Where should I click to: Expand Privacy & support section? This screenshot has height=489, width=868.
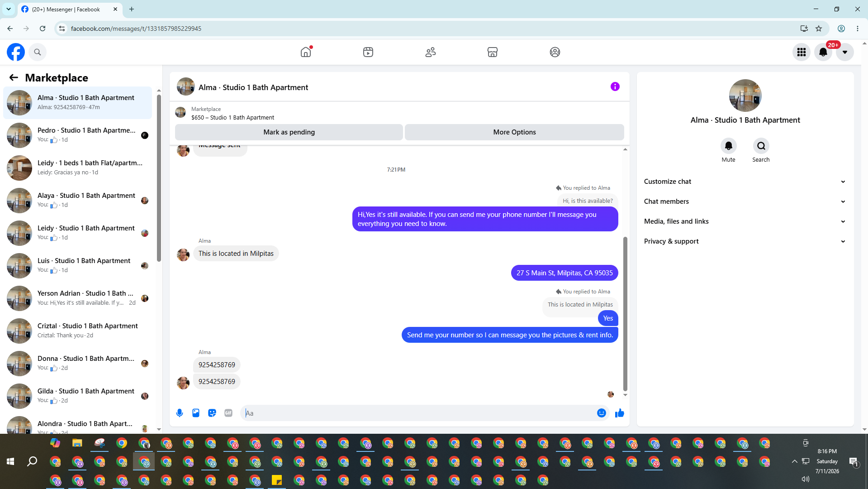click(745, 241)
